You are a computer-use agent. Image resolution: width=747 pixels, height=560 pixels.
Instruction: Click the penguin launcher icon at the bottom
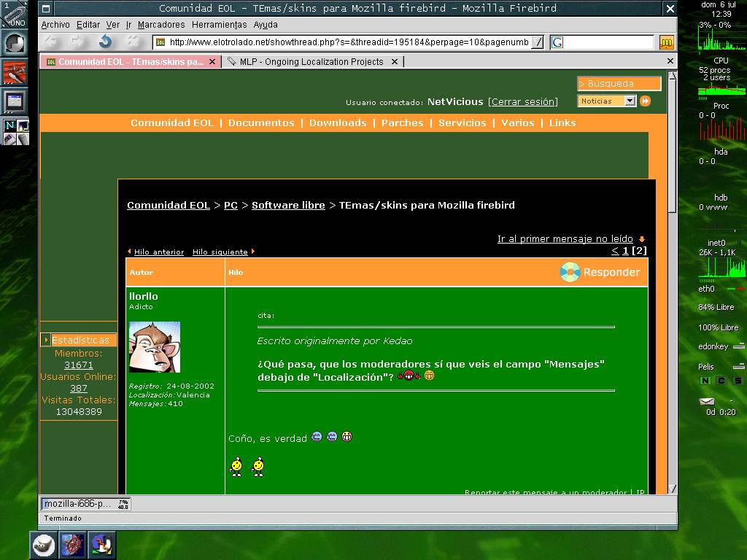pyautogui.click(x=101, y=545)
